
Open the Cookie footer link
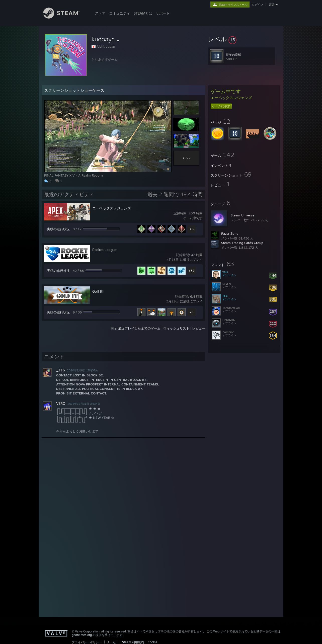click(x=152, y=642)
